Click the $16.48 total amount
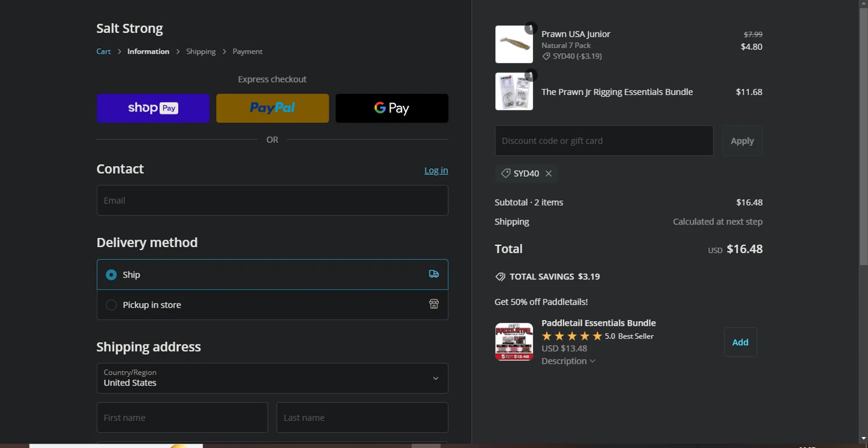Viewport: 868px width, 448px height. 745,249
